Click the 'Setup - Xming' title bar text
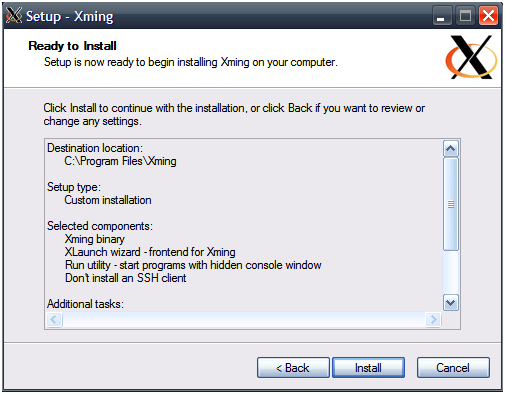505x394 pixels. [70, 16]
